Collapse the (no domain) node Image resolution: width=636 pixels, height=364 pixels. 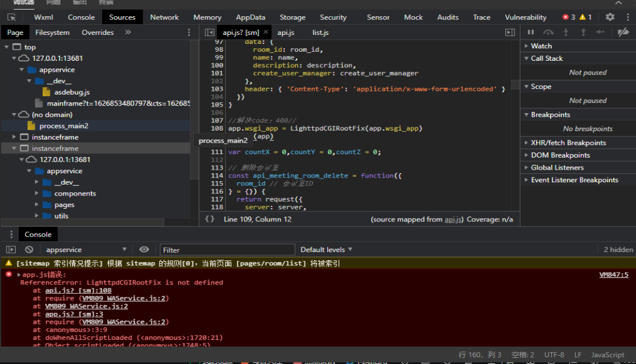coord(14,114)
